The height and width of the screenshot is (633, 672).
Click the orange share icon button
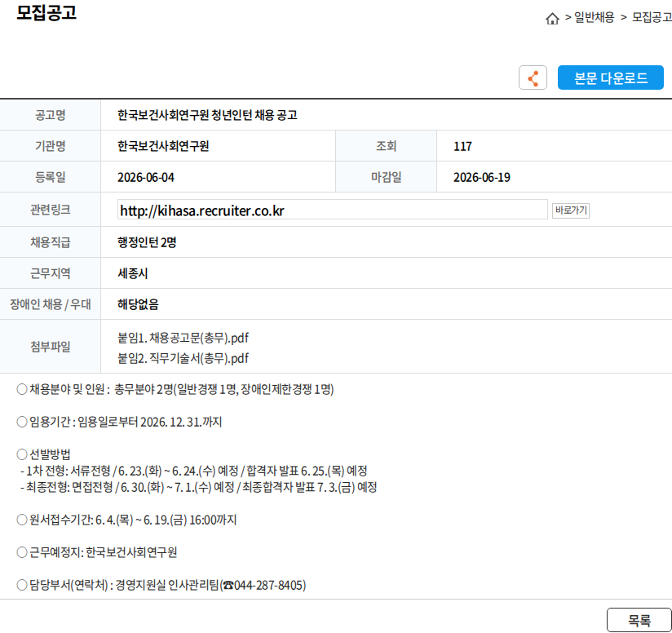point(533,77)
